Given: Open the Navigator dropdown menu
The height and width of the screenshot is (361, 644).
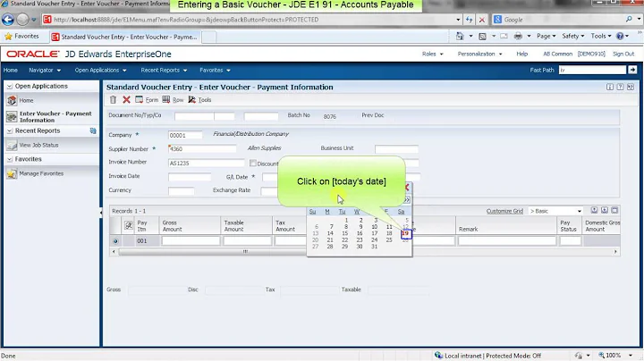Looking at the screenshot, I should click(45, 71).
